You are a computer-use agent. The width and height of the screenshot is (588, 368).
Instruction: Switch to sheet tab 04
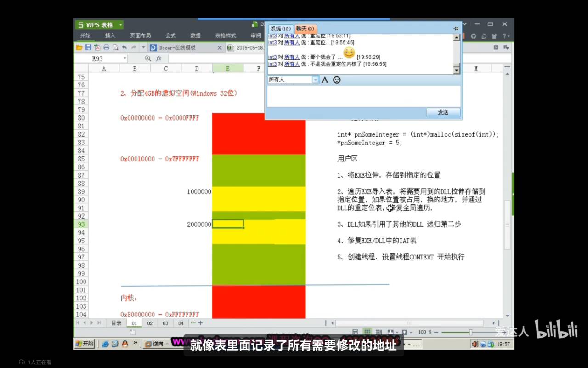click(x=181, y=323)
